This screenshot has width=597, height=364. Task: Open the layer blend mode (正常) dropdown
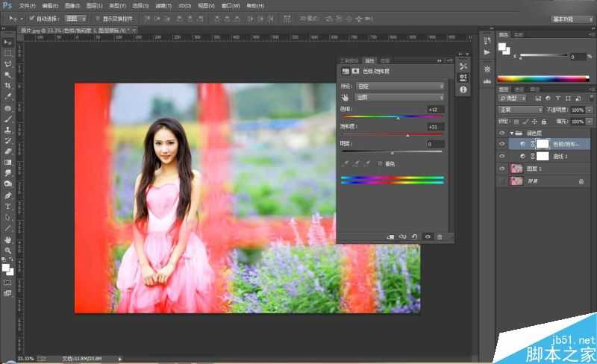pos(520,110)
